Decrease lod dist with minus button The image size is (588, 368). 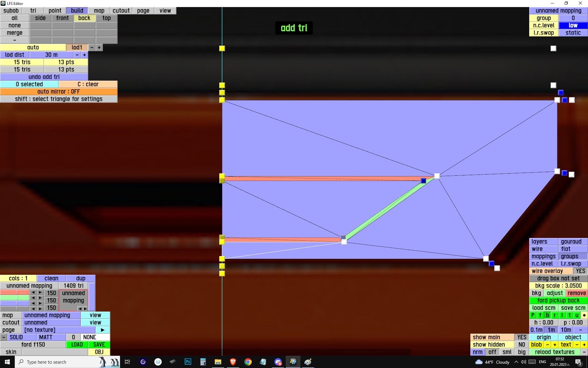click(77, 55)
